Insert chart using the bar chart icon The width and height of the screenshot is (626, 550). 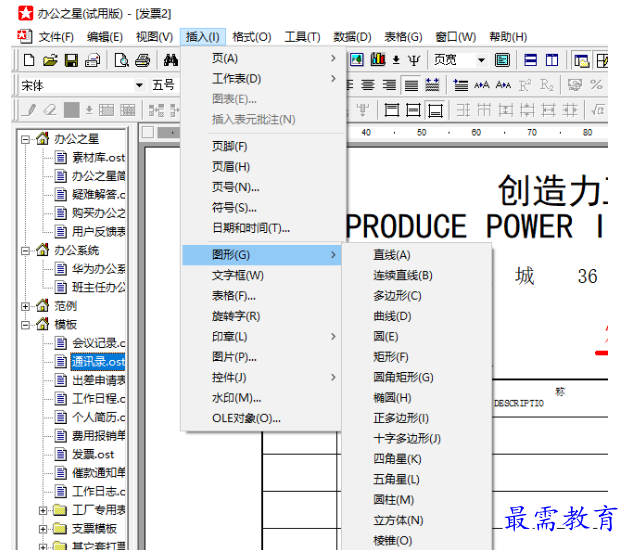tap(378, 60)
